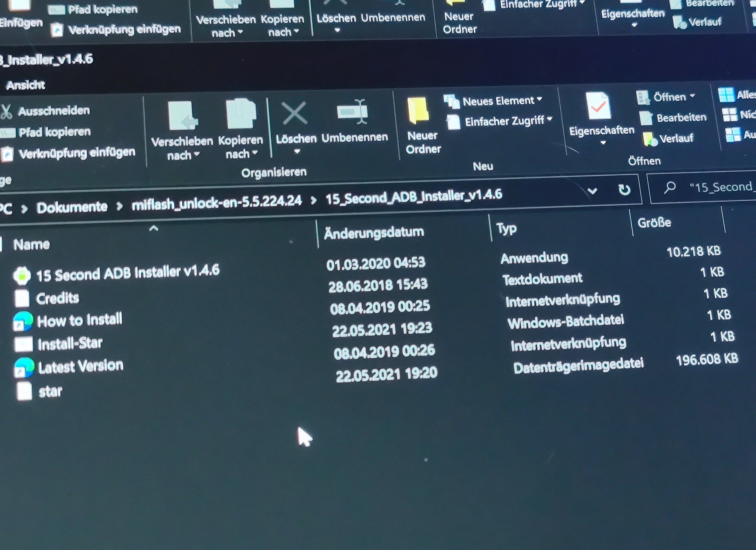Viewport: 756px width, 550px height.
Task: Click the Einfacher Zugriff icon in front window
Action: [453, 122]
